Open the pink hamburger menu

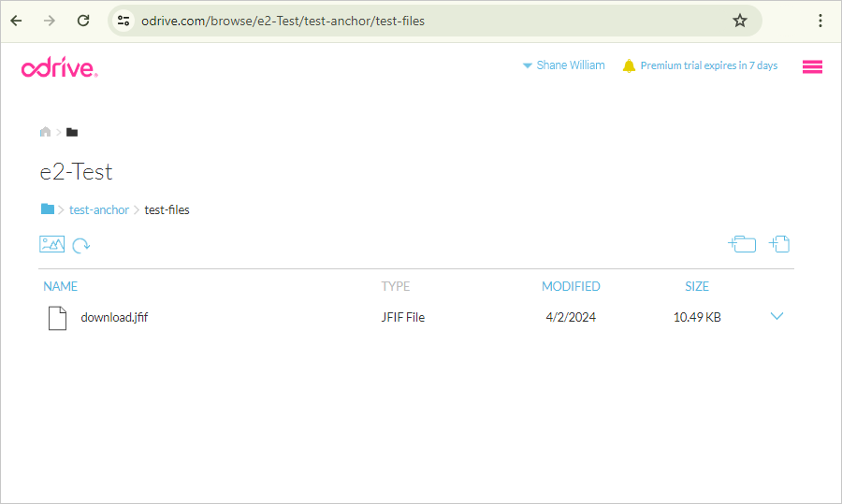pos(812,66)
